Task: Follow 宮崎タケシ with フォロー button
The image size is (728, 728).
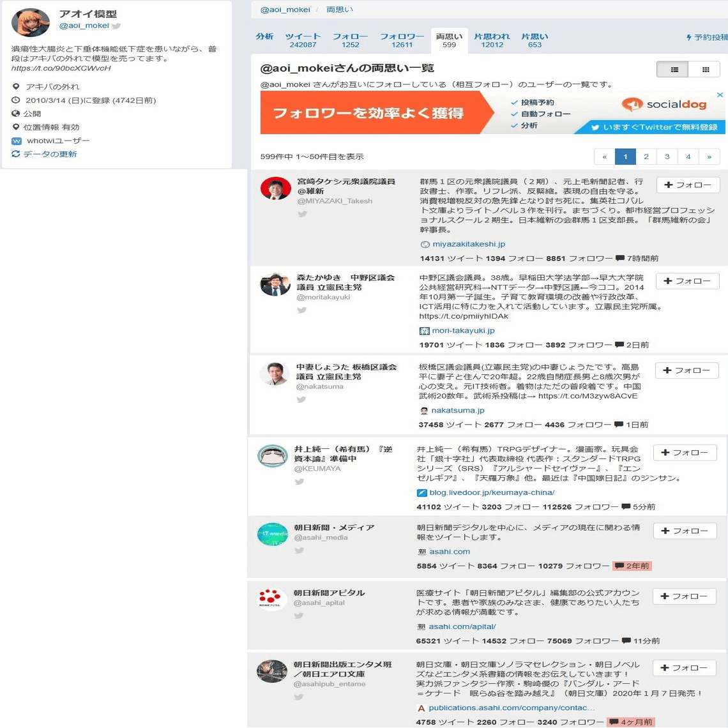Action: (x=688, y=185)
